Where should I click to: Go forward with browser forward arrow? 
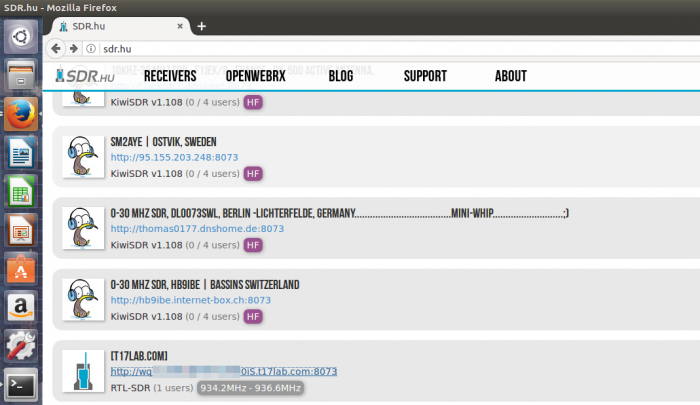74,49
